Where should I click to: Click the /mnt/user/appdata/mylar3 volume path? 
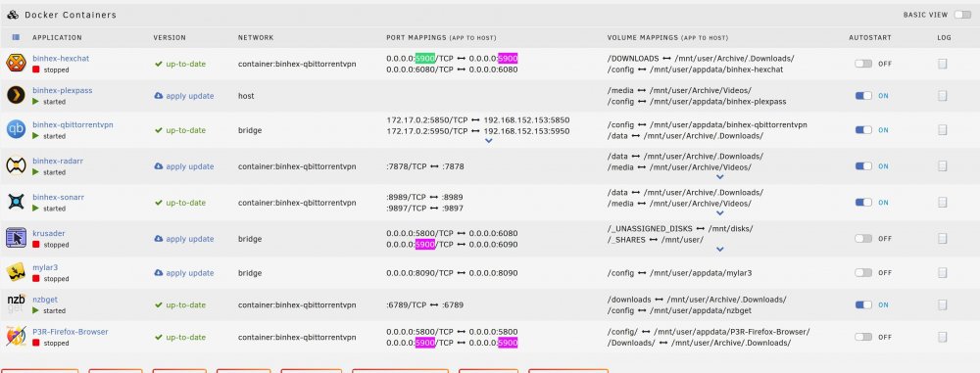(x=701, y=273)
